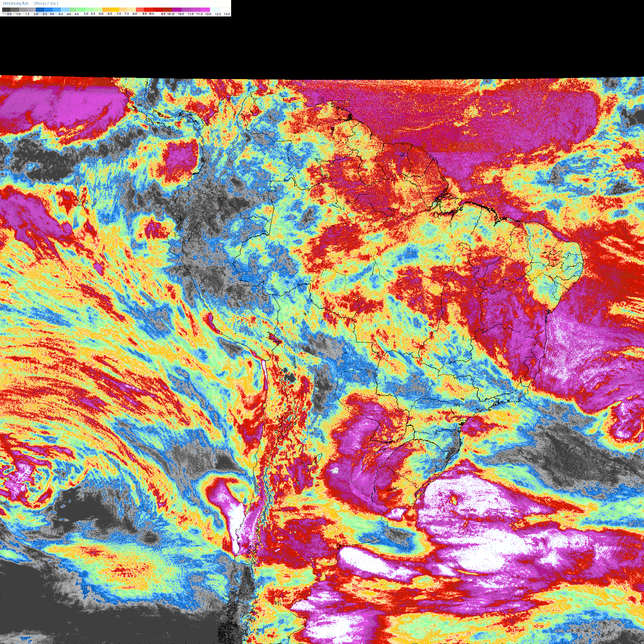The height and width of the screenshot is (644, 644).
Task: Click the 10.5 legend value
Action: pos(181,14)
